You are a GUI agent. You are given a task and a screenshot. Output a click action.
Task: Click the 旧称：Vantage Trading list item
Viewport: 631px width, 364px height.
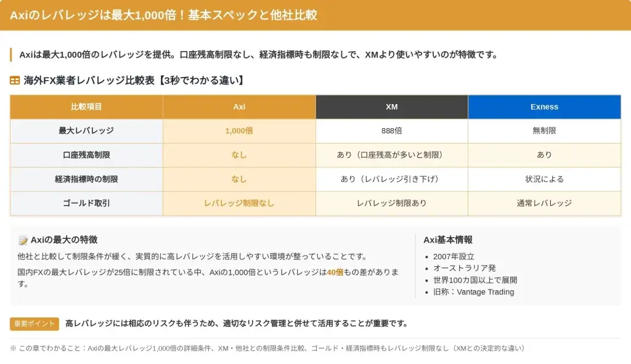point(473,291)
